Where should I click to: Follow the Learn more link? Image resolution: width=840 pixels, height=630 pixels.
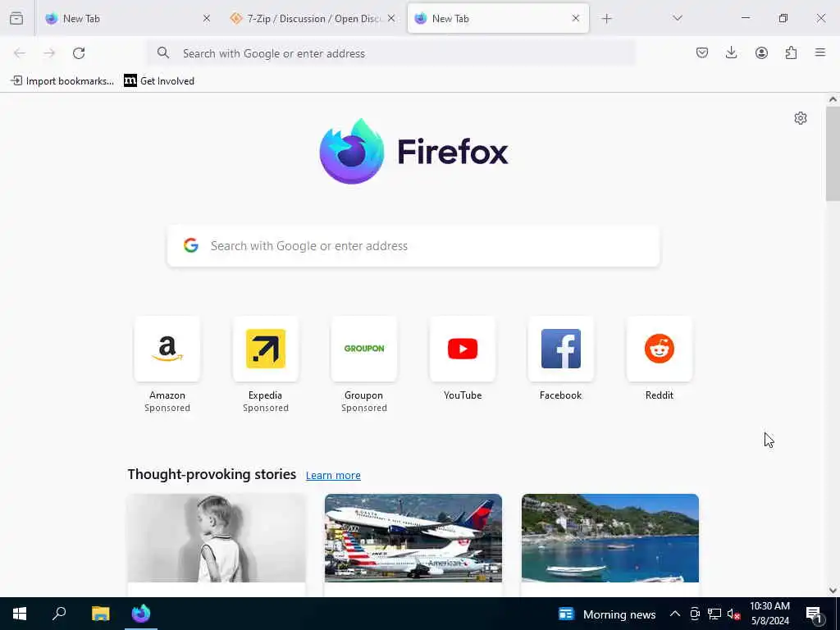tap(333, 475)
